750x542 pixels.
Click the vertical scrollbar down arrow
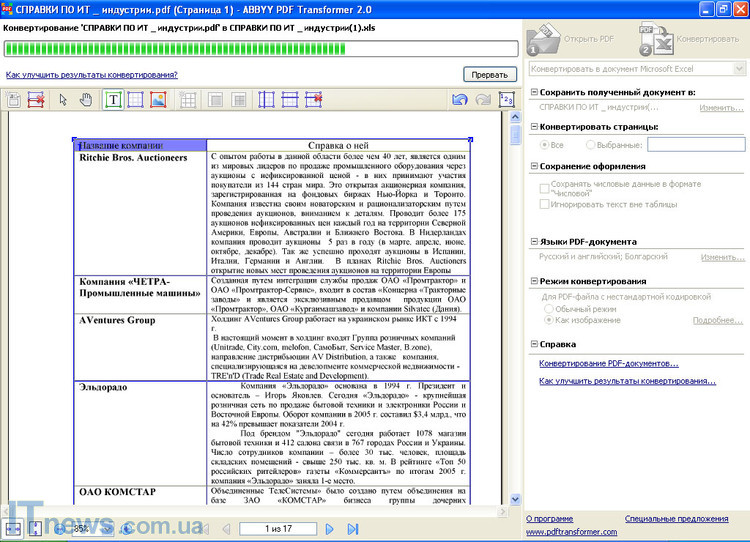click(x=515, y=499)
